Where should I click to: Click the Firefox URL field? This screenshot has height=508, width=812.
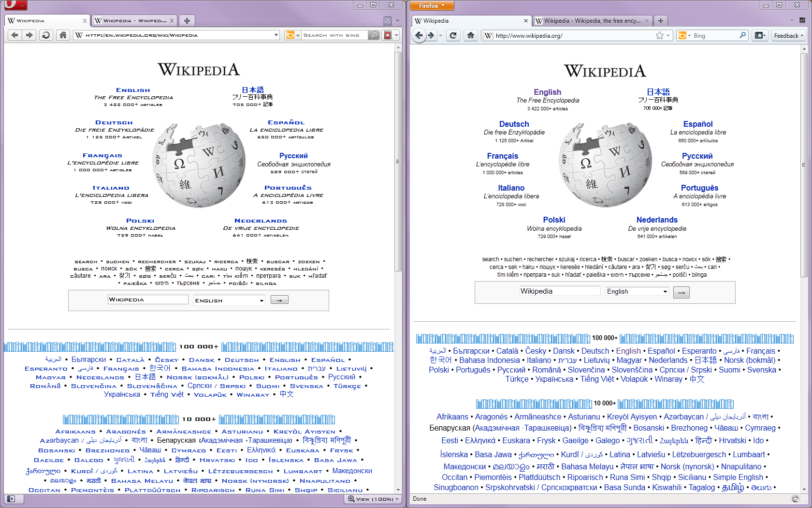click(577, 35)
